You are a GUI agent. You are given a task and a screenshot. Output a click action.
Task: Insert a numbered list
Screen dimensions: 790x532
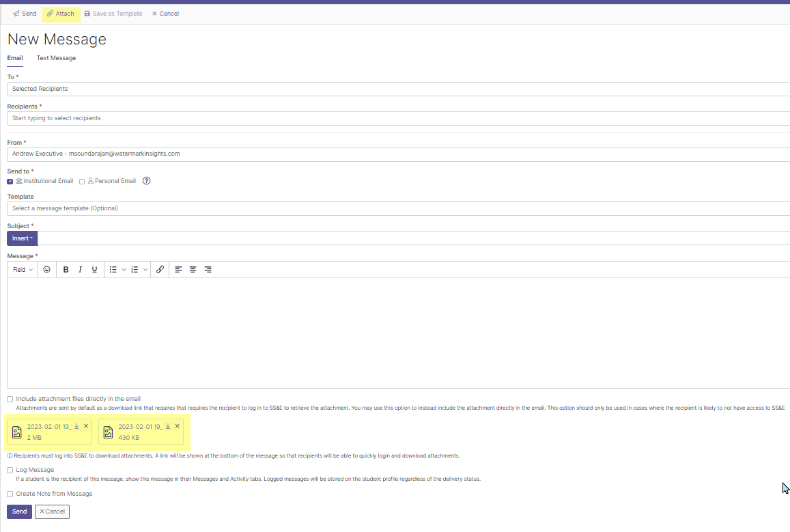click(135, 270)
